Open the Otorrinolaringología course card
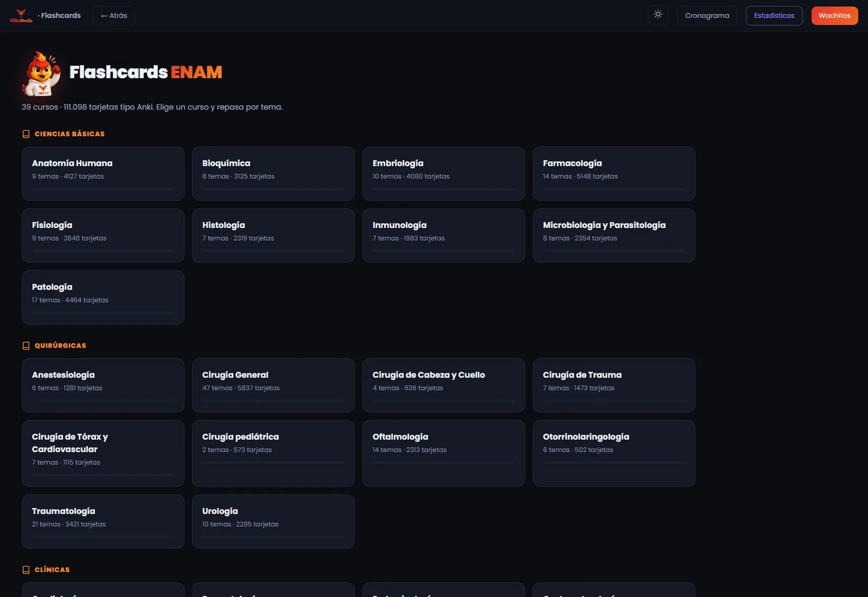This screenshot has height=597, width=868. tap(614, 453)
